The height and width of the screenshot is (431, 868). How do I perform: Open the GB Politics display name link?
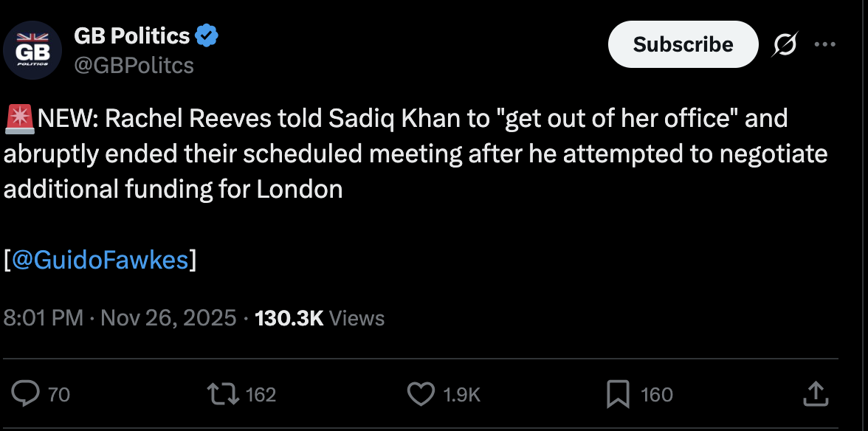click(132, 35)
